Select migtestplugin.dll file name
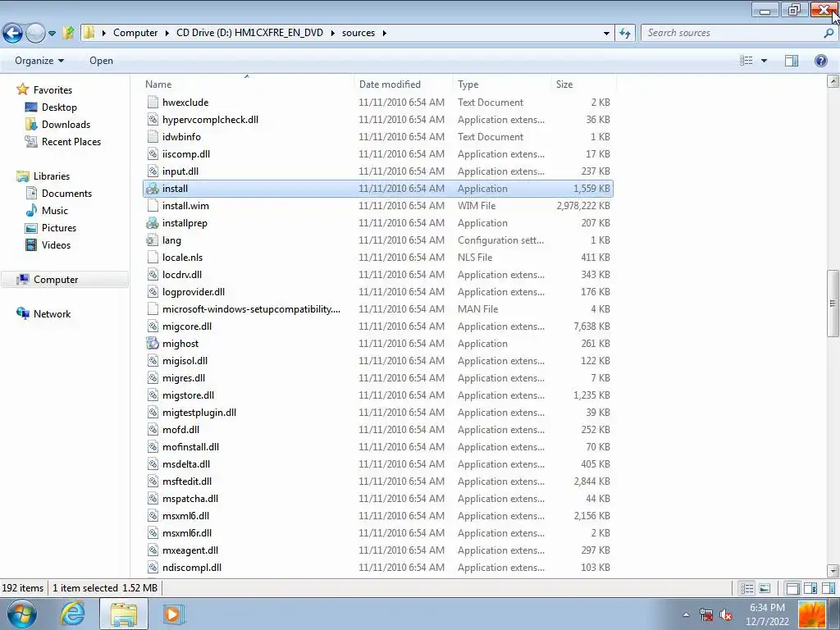The height and width of the screenshot is (630, 840). [199, 413]
